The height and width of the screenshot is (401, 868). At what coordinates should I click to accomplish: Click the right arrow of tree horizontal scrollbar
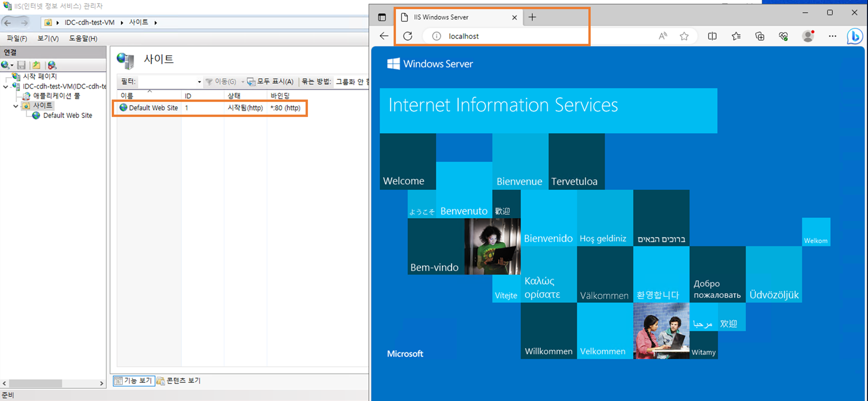(102, 384)
